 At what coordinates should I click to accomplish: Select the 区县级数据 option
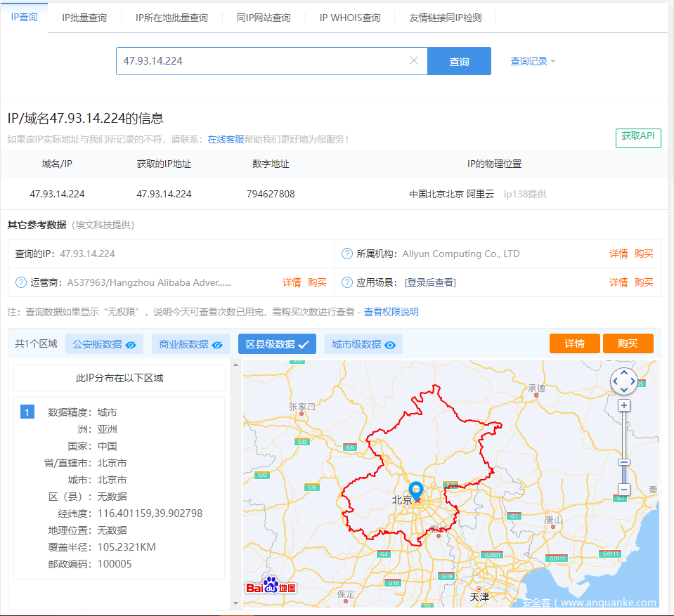[277, 344]
